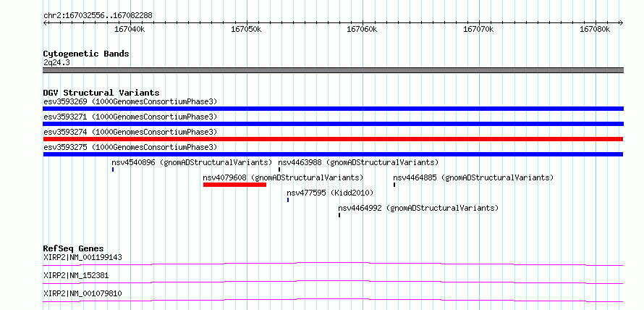
Task: Click the nsv4464992 gnomAD variant label
Action: click(418, 208)
